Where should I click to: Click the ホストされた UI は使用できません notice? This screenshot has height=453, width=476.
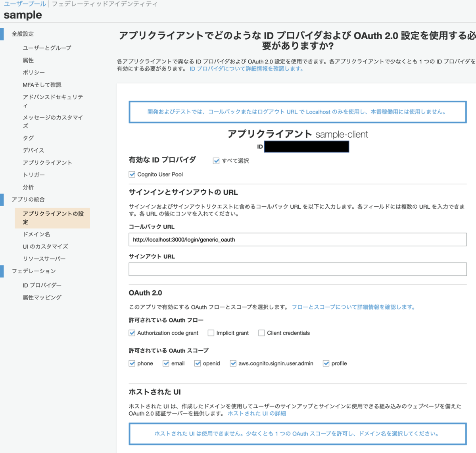[297, 434]
